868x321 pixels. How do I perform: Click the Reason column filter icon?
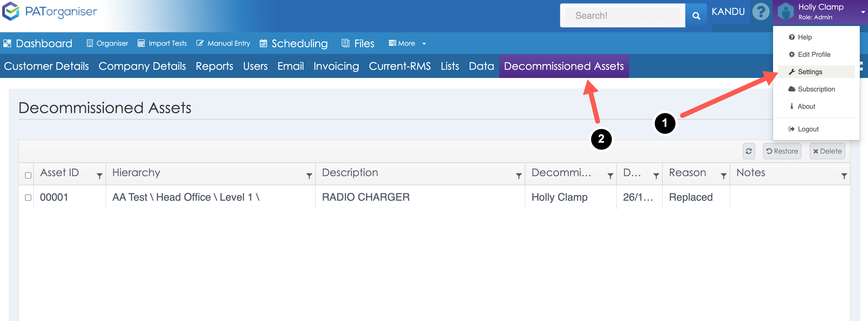click(723, 176)
